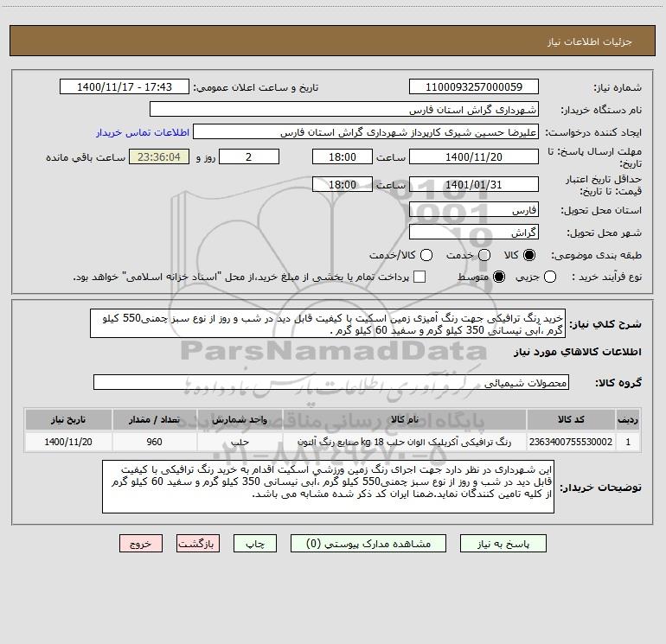666x644 pixels.
Task: Click the تاریخ نیاز column header
Action: pos(68,419)
